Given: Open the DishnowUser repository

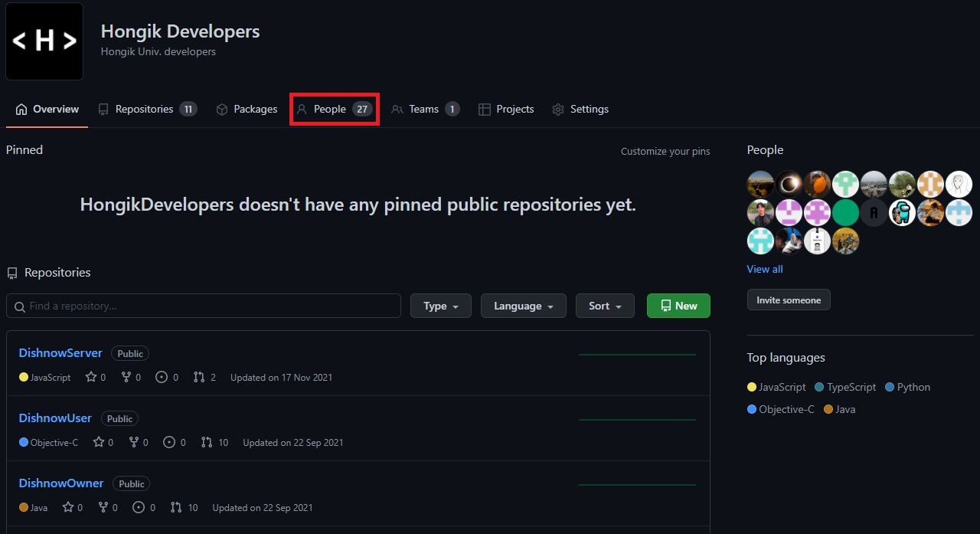Looking at the screenshot, I should 55,418.
